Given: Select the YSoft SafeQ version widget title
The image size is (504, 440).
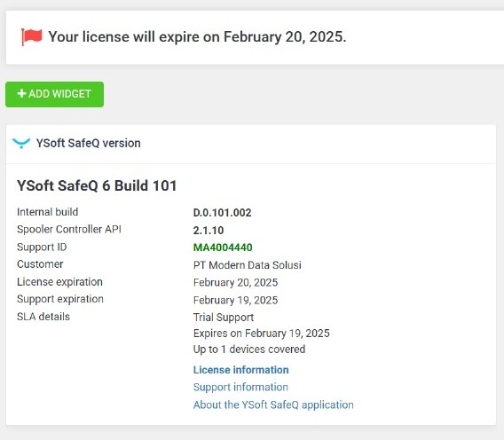Looking at the screenshot, I should coord(88,143).
